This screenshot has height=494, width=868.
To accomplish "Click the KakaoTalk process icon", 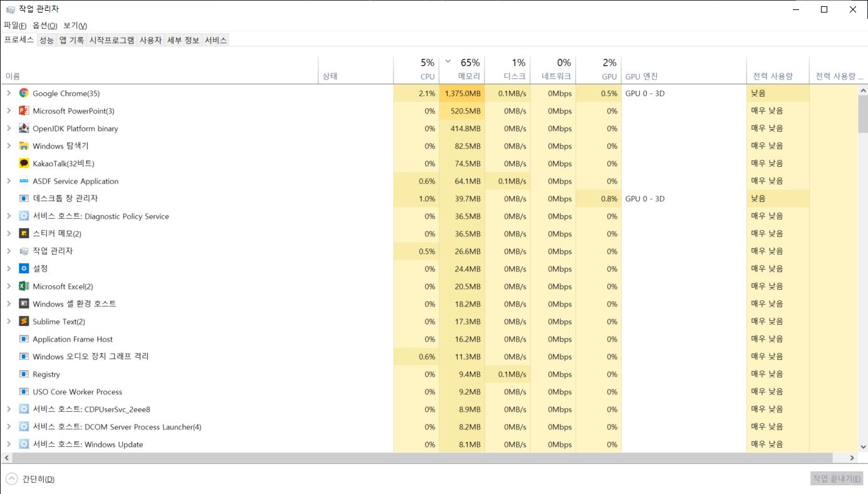I will click(x=24, y=163).
